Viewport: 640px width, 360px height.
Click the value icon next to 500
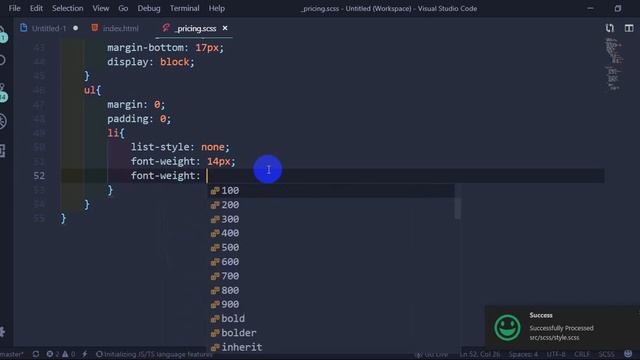tap(215, 248)
